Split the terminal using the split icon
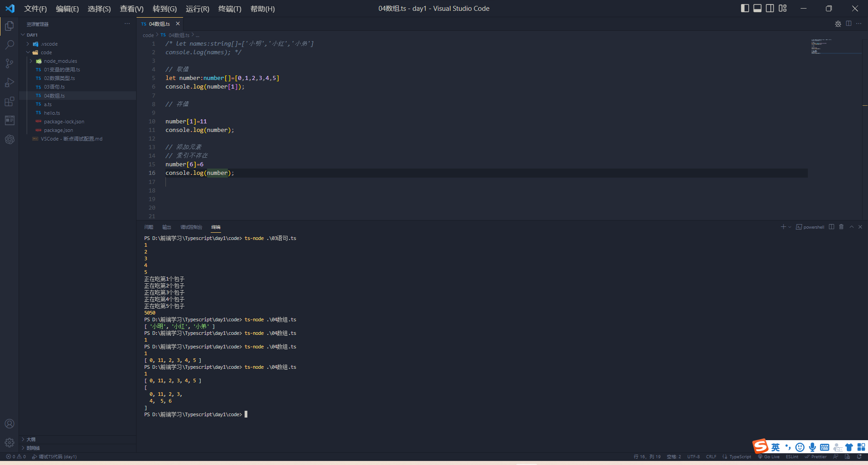Screen dimensions: 868x465 click(832, 227)
